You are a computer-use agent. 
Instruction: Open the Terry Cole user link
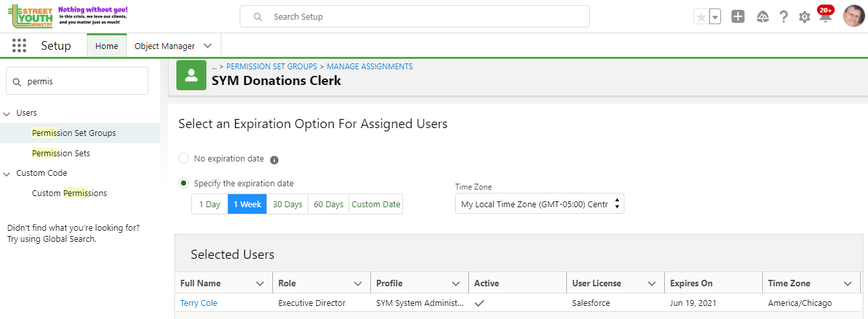click(x=199, y=303)
